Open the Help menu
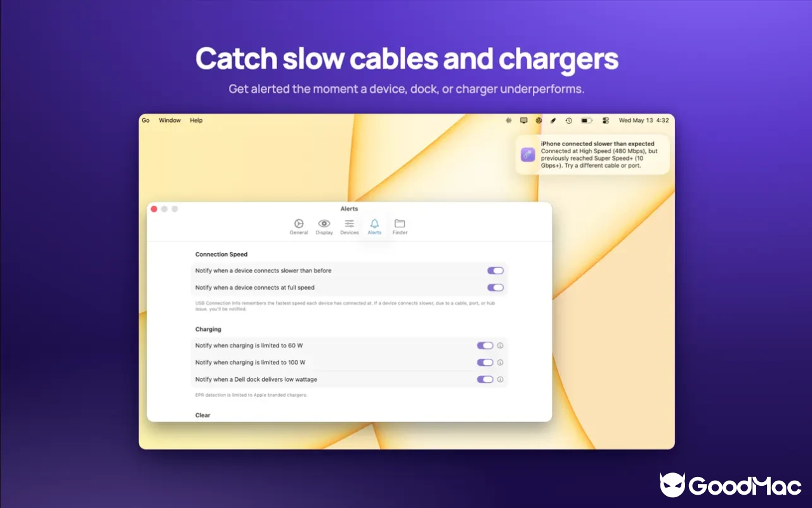The height and width of the screenshot is (508, 812). (196, 120)
